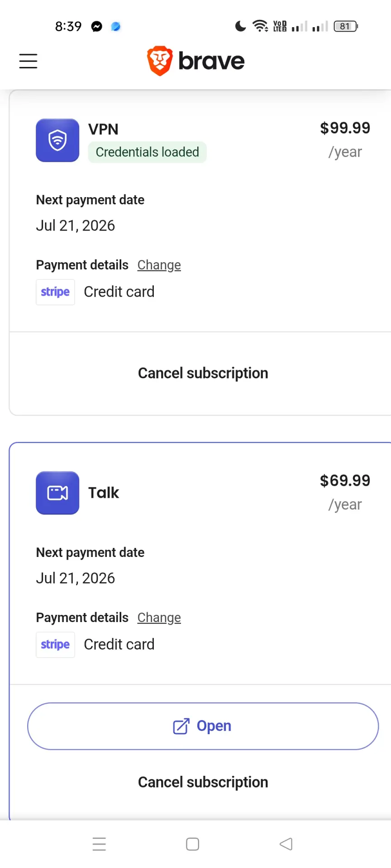Open Android recent apps menu
Image resolution: width=391 pixels, height=868 pixels.
(x=99, y=844)
